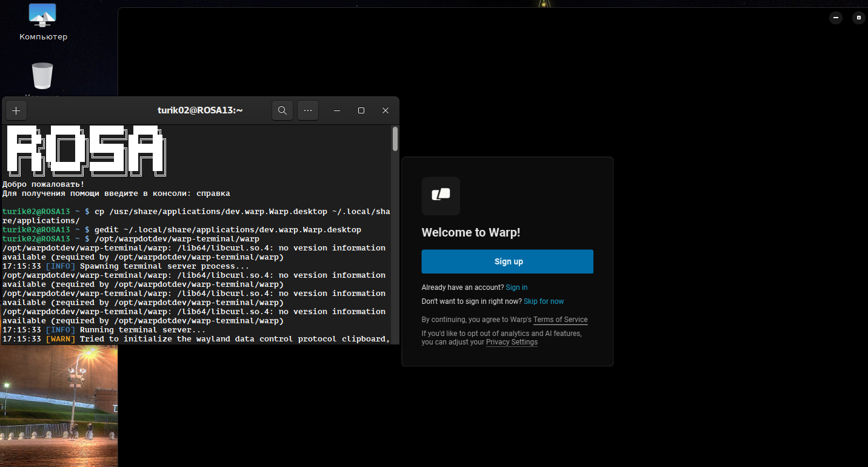Maximize the turik02@ROSA13 terminal window

tap(361, 110)
